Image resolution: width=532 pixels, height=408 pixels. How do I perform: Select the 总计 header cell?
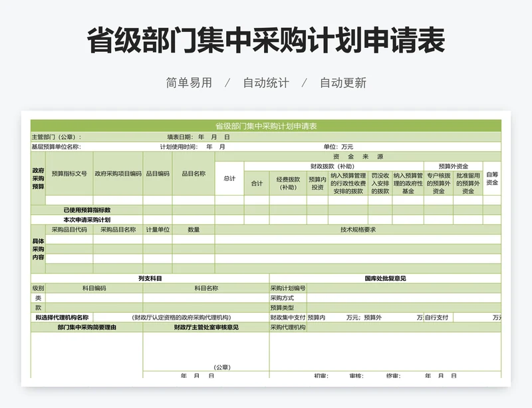(229, 178)
